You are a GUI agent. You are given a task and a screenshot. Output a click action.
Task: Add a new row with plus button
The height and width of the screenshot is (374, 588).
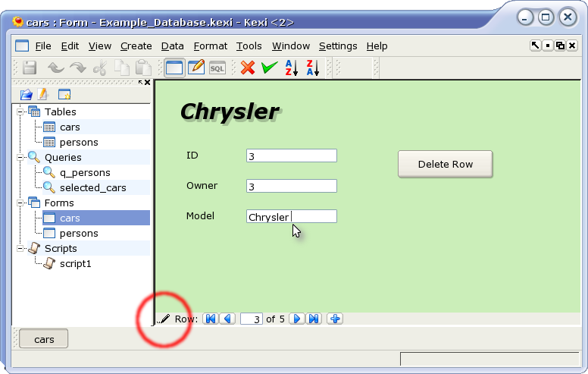tap(335, 319)
